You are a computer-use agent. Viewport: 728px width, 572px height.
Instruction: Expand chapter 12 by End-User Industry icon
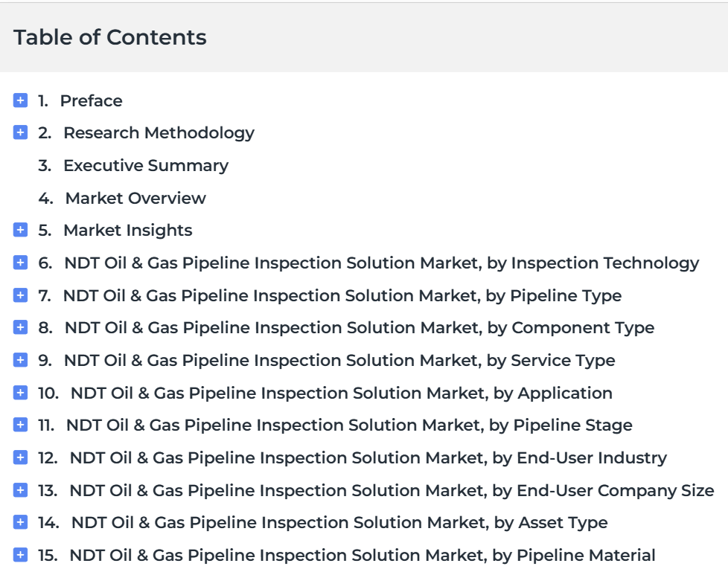click(20, 457)
